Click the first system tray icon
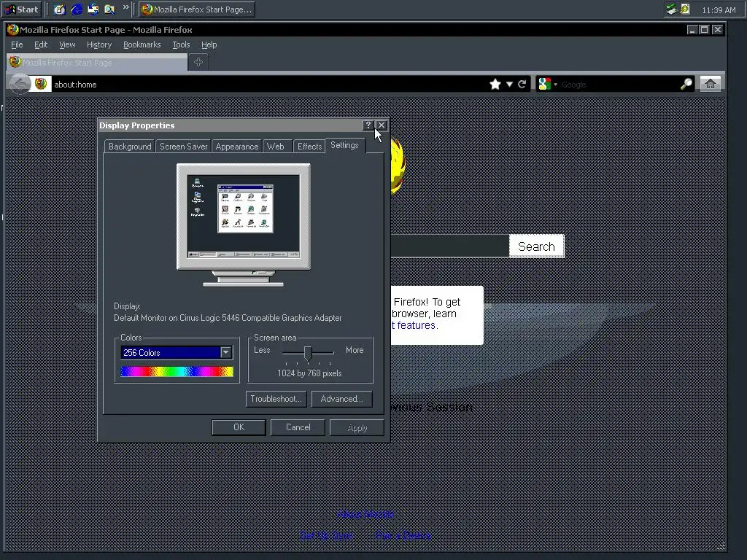This screenshot has height=560, width=747. (x=671, y=9)
